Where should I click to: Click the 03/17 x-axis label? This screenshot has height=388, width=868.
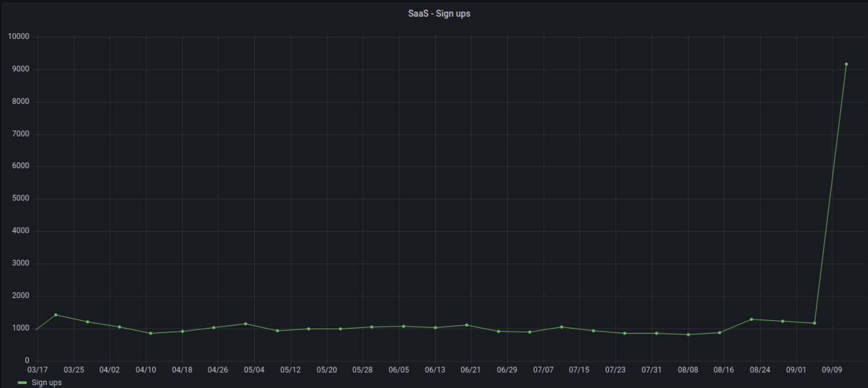(x=37, y=370)
